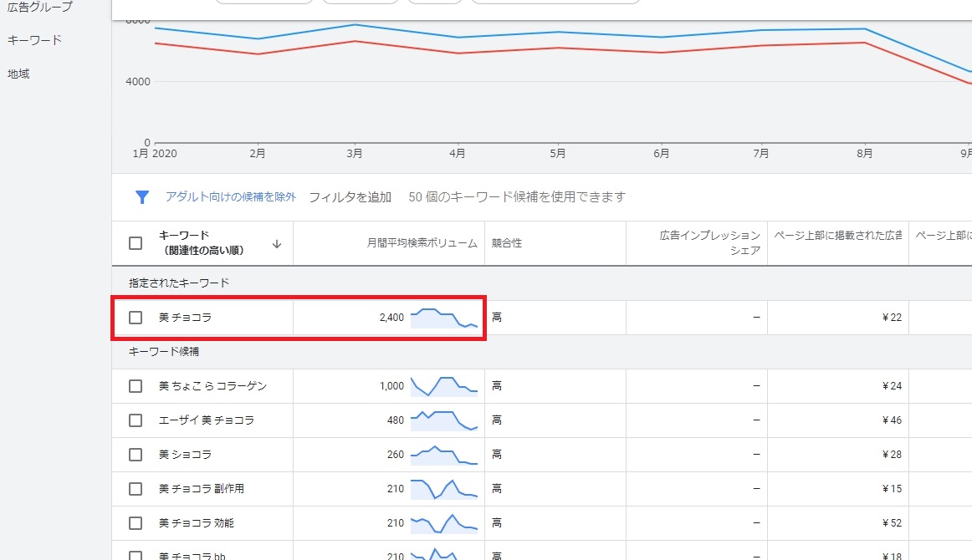Tick the checkbox next to 美 ショコラ
Viewport: 972px width, 560px height.
[x=136, y=455]
